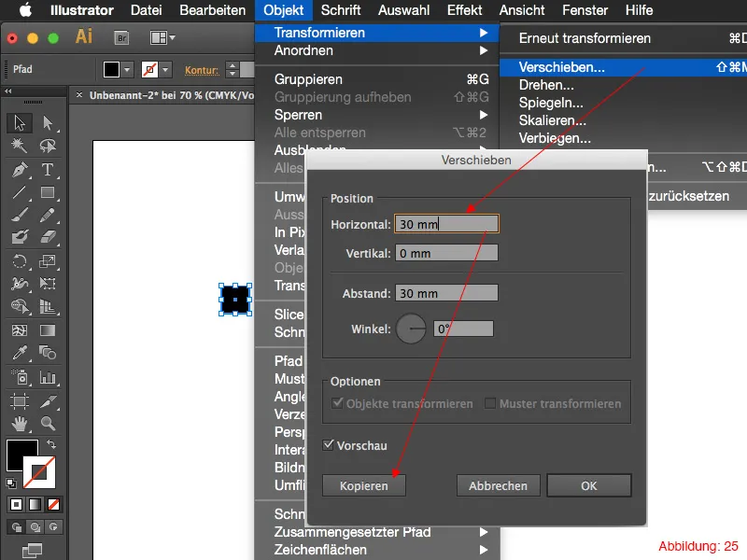Open the Kontur stroke panel link
This screenshot has width=747, height=560.
(x=202, y=70)
